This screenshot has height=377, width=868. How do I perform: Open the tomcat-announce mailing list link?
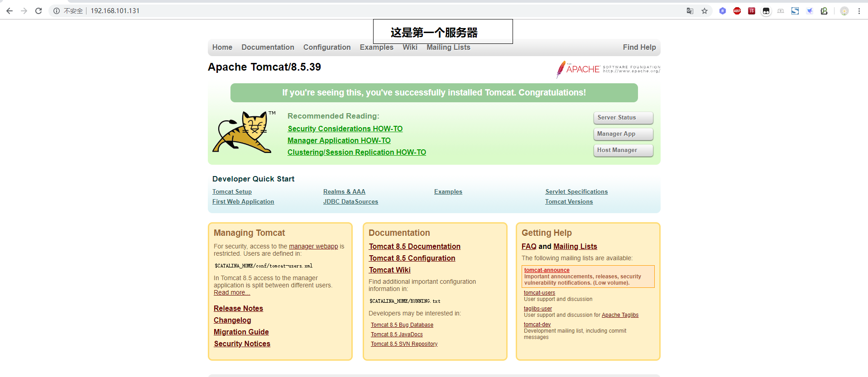click(547, 270)
